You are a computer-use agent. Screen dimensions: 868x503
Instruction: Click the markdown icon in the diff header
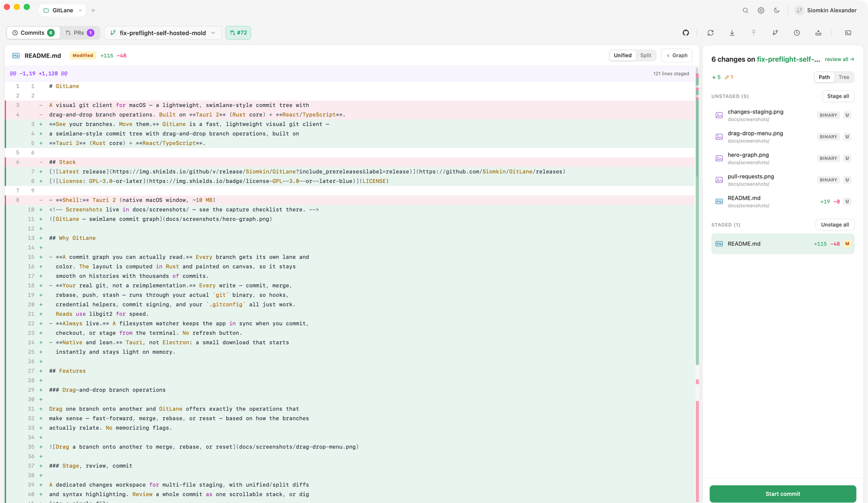pyautogui.click(x=16, y=55)
